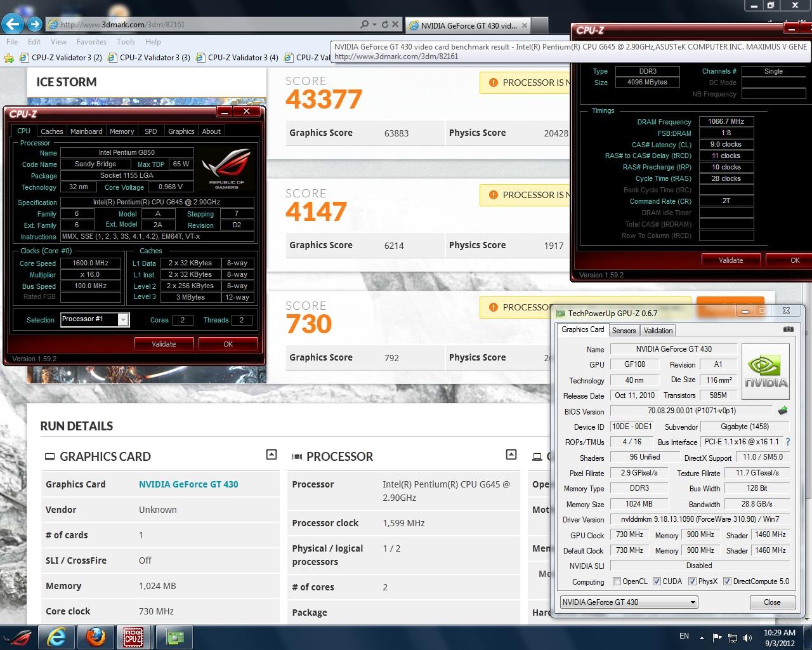812x650 pixels.
Task: Click the address bar stop X icon
Action: pos(395,25)
